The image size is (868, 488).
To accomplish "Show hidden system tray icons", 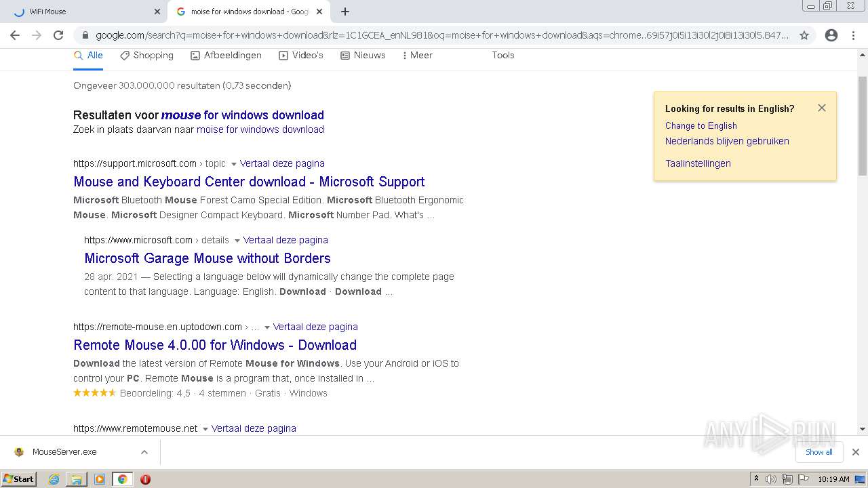I will pos(757,479).
